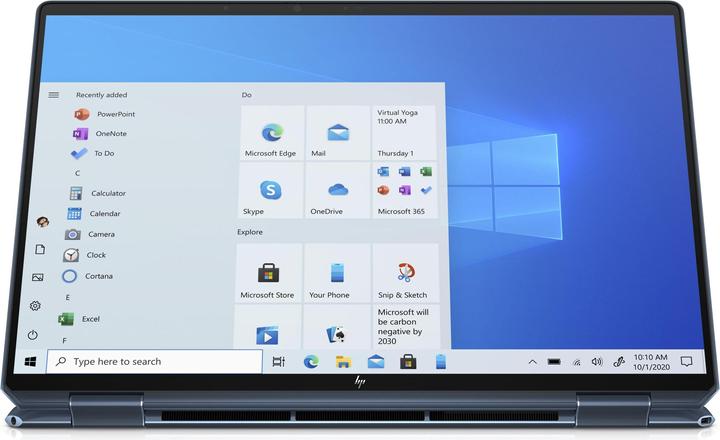Click the Recently added header
The image size is (720, 440).
(101, 95)
